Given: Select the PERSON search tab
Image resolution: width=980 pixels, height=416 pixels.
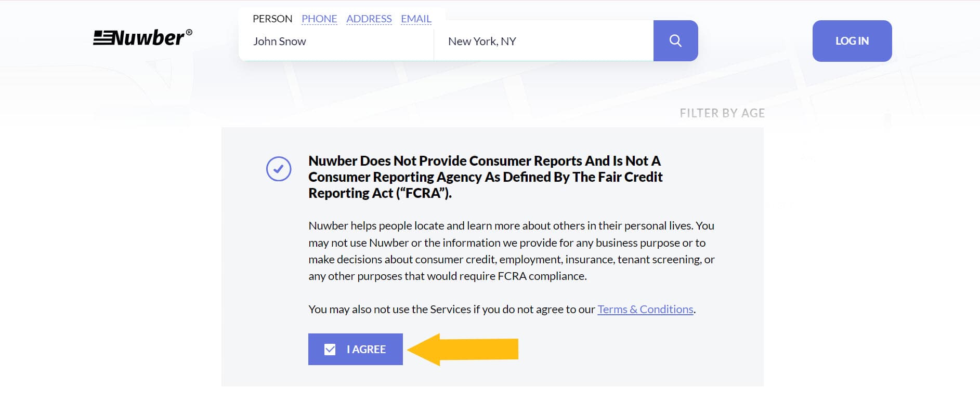Looking at the screenshot, I should pos(272,19).
